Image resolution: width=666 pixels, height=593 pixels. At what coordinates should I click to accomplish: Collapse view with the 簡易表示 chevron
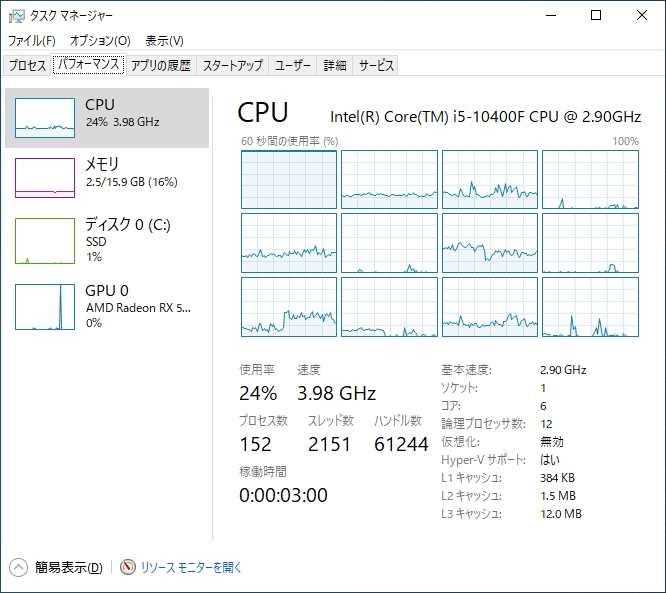(x=18, y=568)
